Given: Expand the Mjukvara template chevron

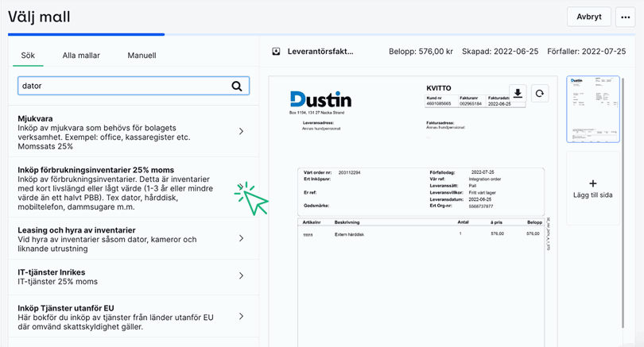Looking at the screenshot, I should click(241, 131).
